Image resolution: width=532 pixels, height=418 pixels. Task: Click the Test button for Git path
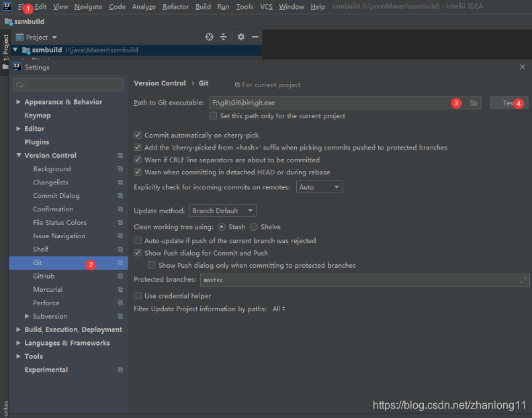[x=508, y=103]
